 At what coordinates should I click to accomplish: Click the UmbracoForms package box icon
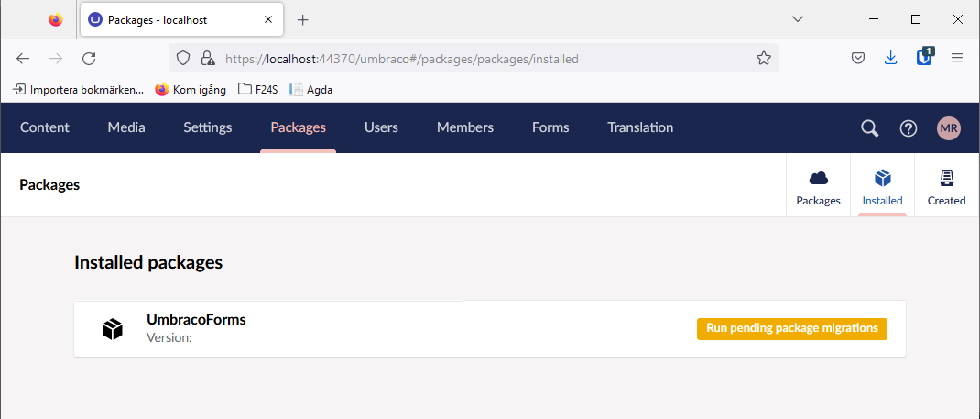113,329
